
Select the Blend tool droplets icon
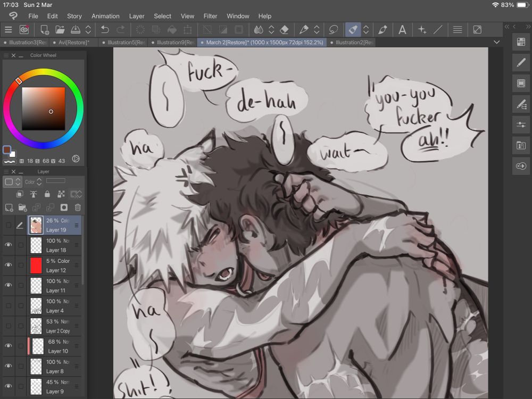point(259,30)
